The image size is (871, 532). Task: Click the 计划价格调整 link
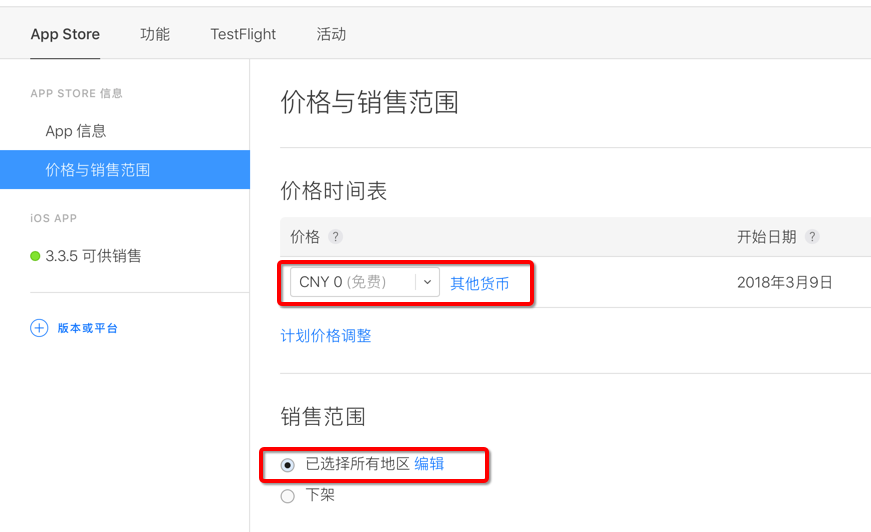pyautogui.click(x=326, y=335)
